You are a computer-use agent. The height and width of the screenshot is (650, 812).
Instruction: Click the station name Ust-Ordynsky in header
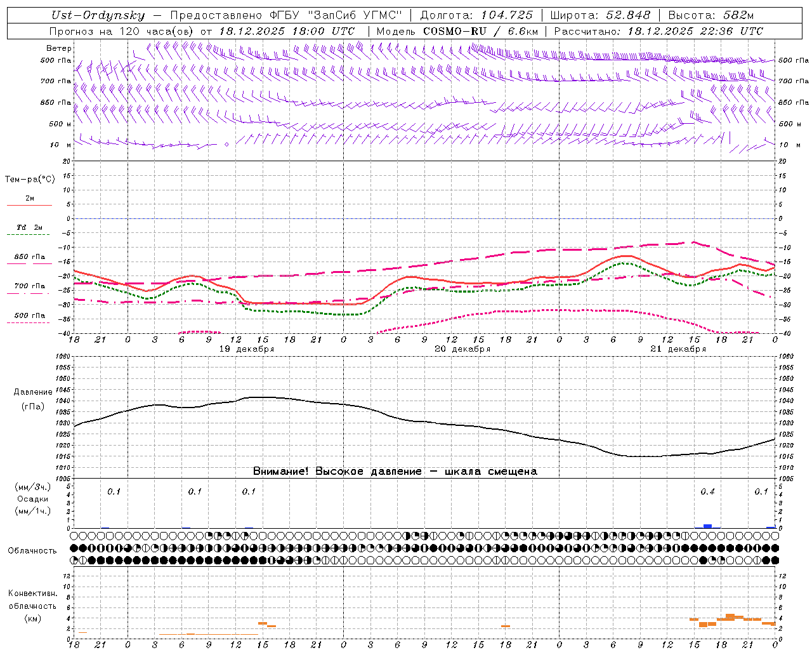[x=98, y=15]
